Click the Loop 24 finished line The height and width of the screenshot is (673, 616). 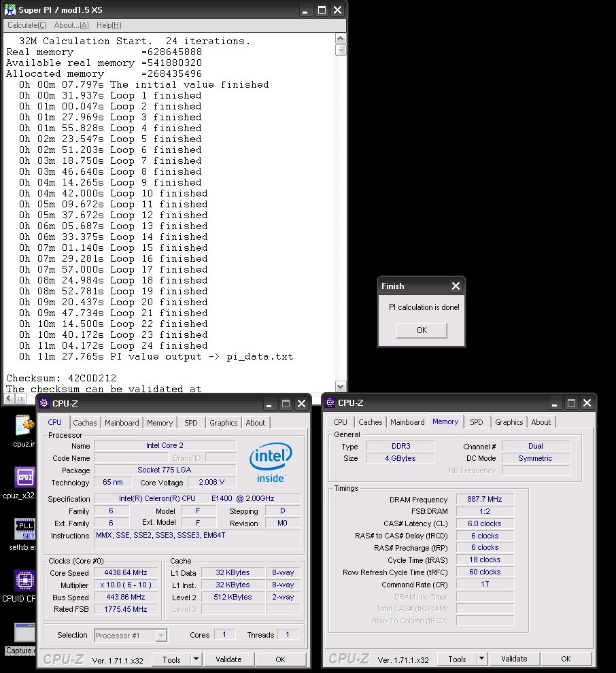point(114,345)
